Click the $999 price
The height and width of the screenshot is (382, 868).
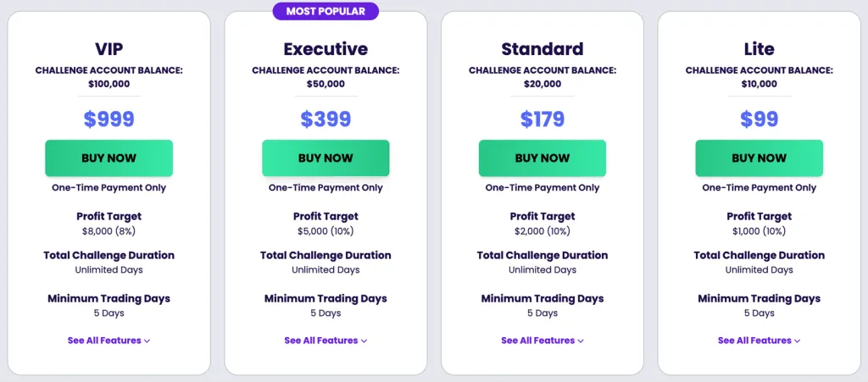108,119
